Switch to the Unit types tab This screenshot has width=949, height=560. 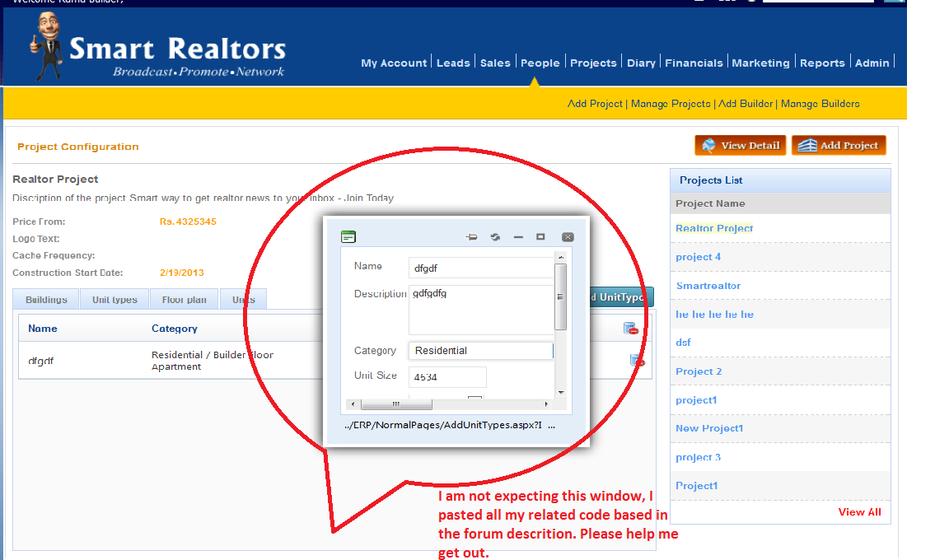click(x=115, y=299)
